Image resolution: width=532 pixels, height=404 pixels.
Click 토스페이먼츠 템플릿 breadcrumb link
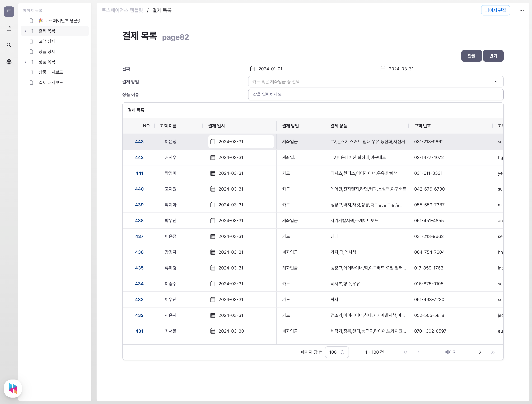coord(122,10)
